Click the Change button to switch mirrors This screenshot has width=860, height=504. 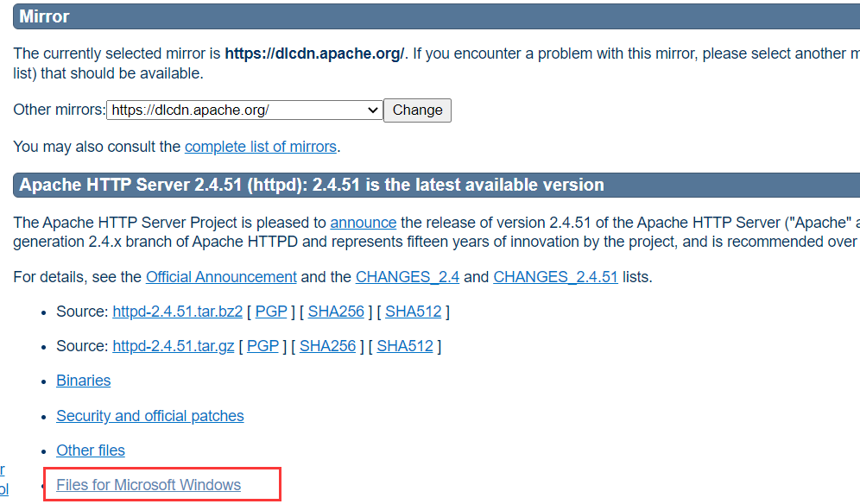tap(417, 110)
